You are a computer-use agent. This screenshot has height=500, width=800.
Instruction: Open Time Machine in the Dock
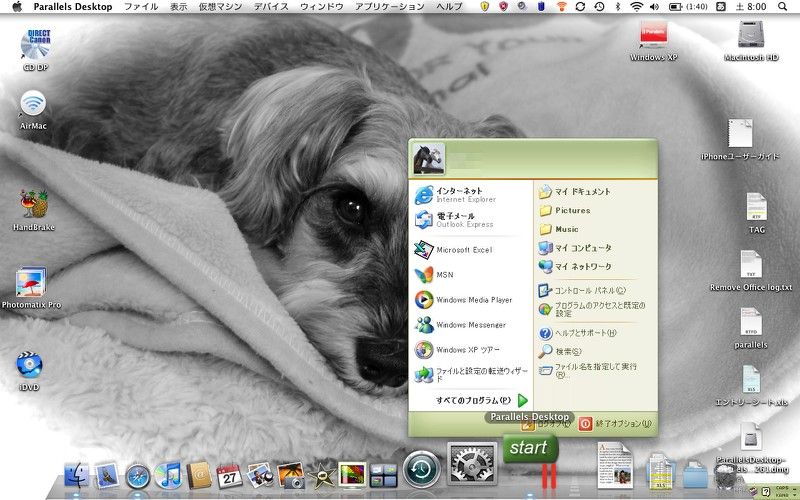coord(421,469)
